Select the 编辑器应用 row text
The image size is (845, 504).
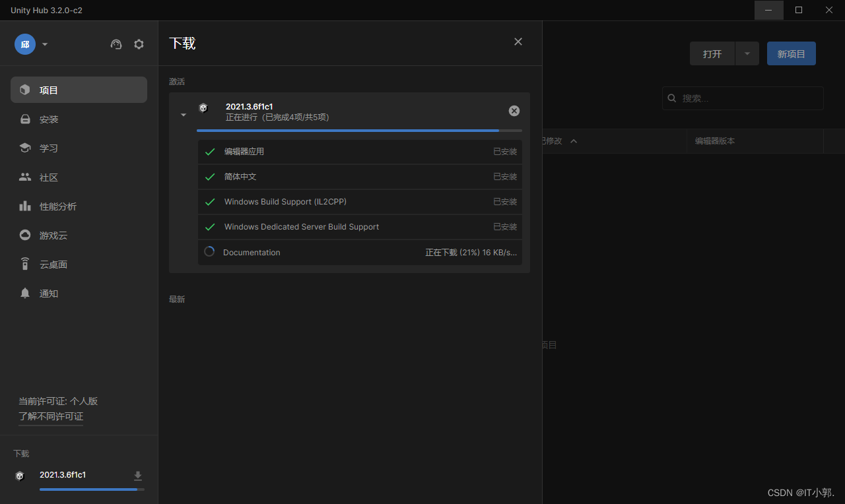coord(244,152)
